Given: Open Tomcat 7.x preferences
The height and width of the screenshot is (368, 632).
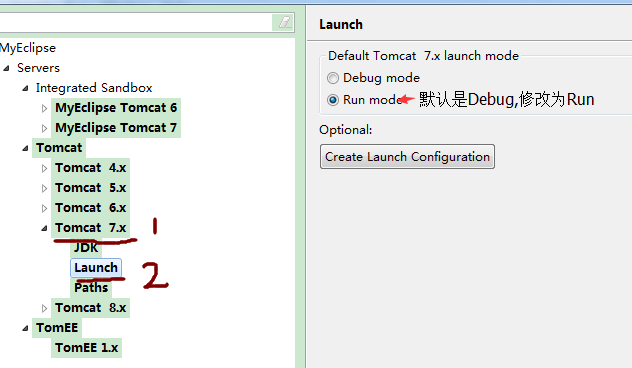Looking at the screenshot, I should coord(91,228).
